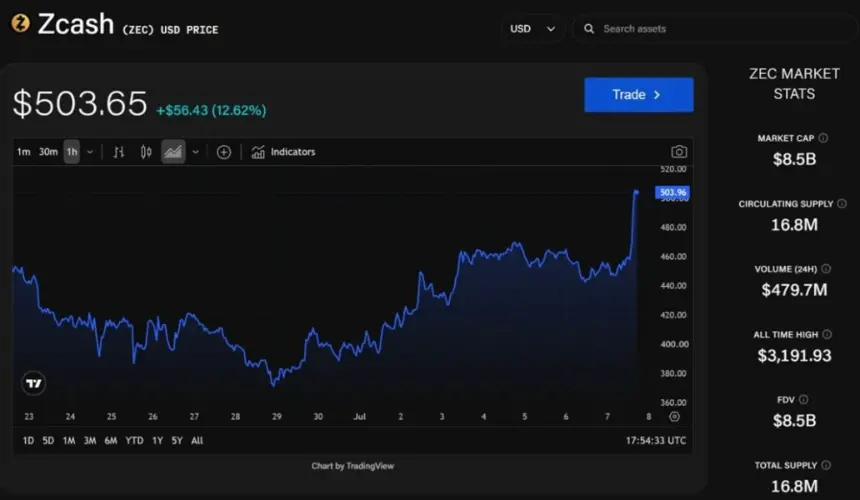Switch range to 5D
Viewport: 860px width, 500px height.
click(48, 440)
